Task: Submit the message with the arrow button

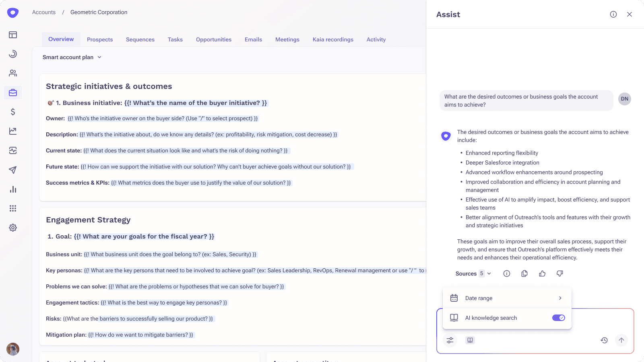Action: pyautogui.click(x=621, y=340)
